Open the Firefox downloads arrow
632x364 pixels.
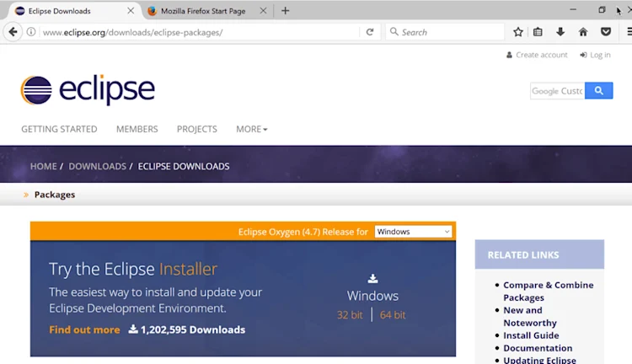click(560, 32)
